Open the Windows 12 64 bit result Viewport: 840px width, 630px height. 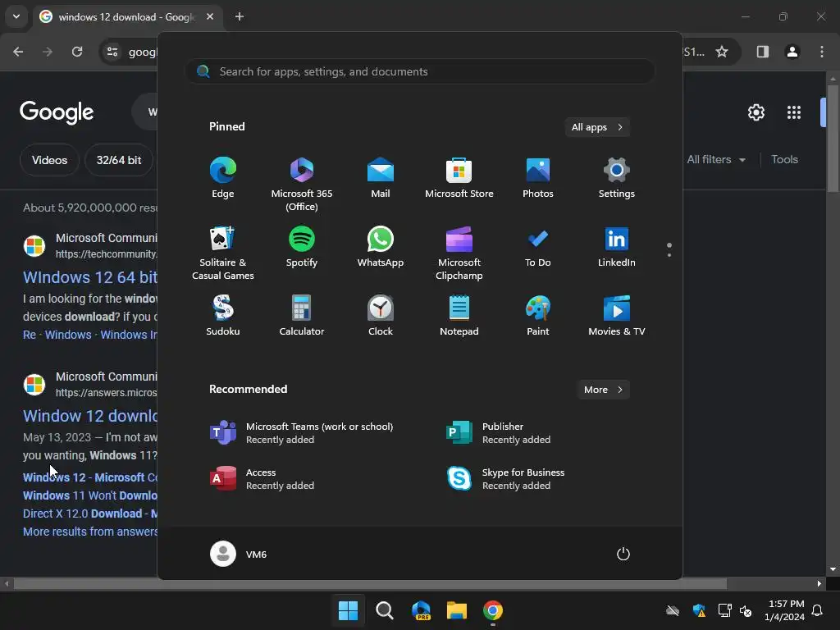point(90,277)
